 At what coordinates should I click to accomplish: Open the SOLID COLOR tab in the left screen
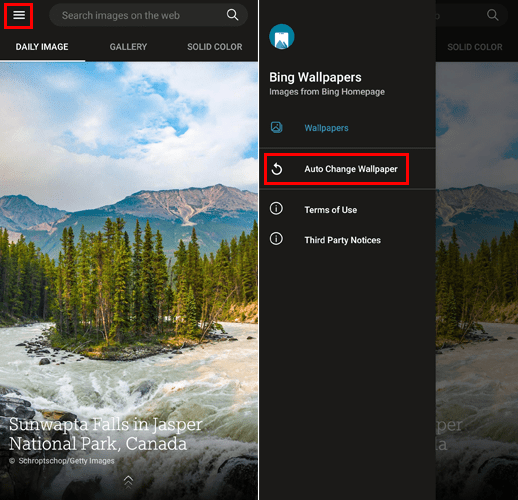215,47
